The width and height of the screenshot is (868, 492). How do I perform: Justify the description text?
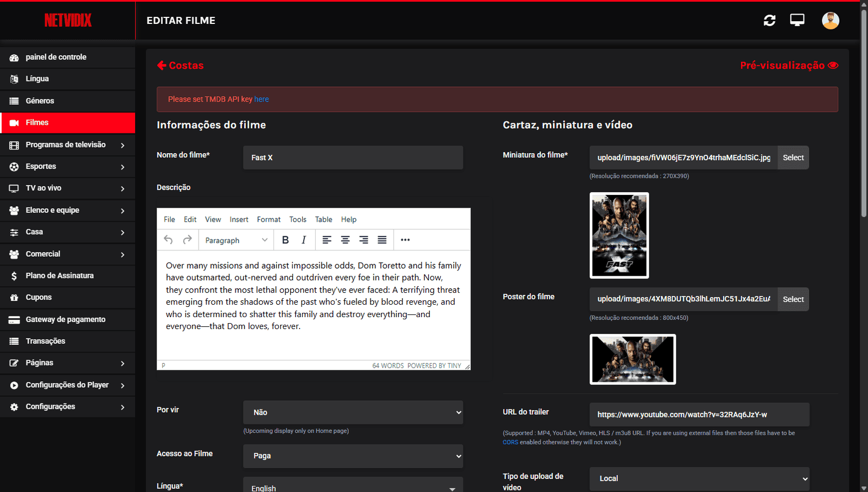(x=382, y=240)
